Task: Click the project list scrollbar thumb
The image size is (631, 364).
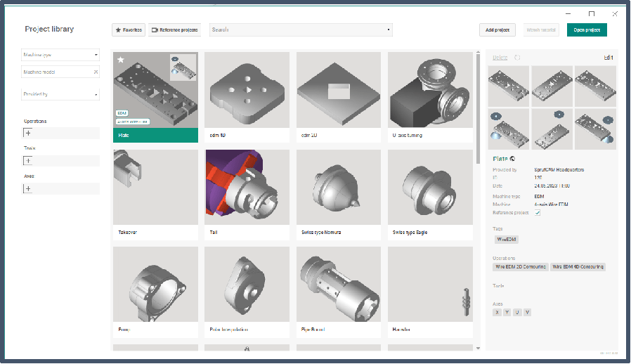Action: (478, 109)
